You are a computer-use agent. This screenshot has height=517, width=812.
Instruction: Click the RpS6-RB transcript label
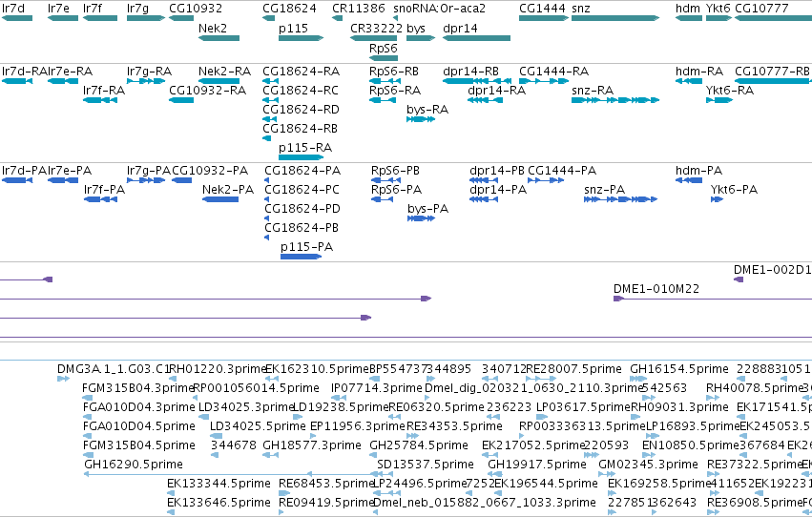tap(393, 71)
